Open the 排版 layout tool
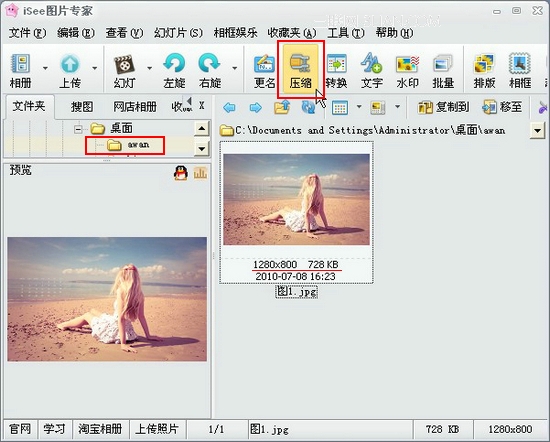This screenshot has width=550, height=442. pos(484,71)
